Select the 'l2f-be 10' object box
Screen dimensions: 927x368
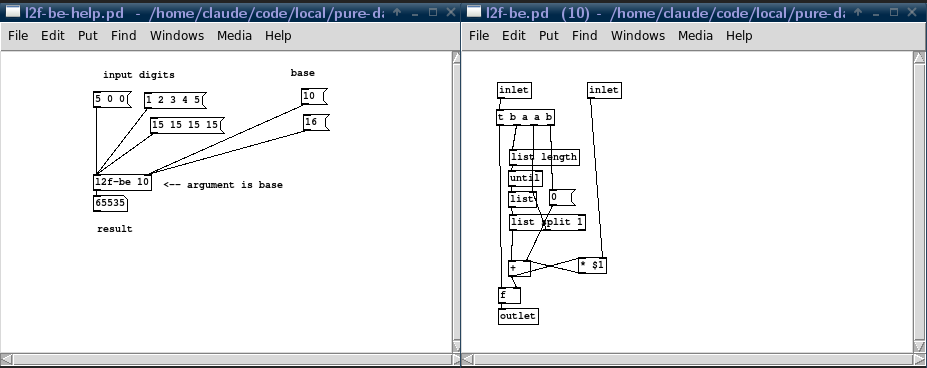point(122,182)
